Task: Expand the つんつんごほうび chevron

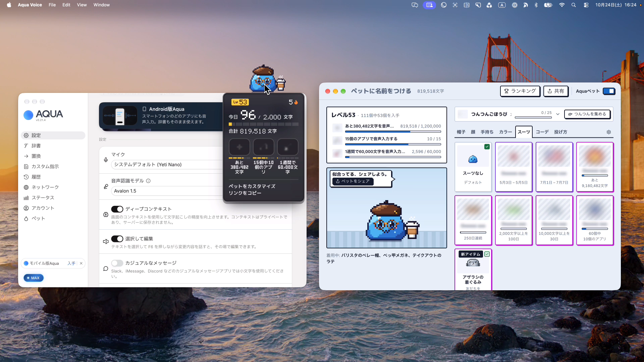Action: [x=558, y=114]
